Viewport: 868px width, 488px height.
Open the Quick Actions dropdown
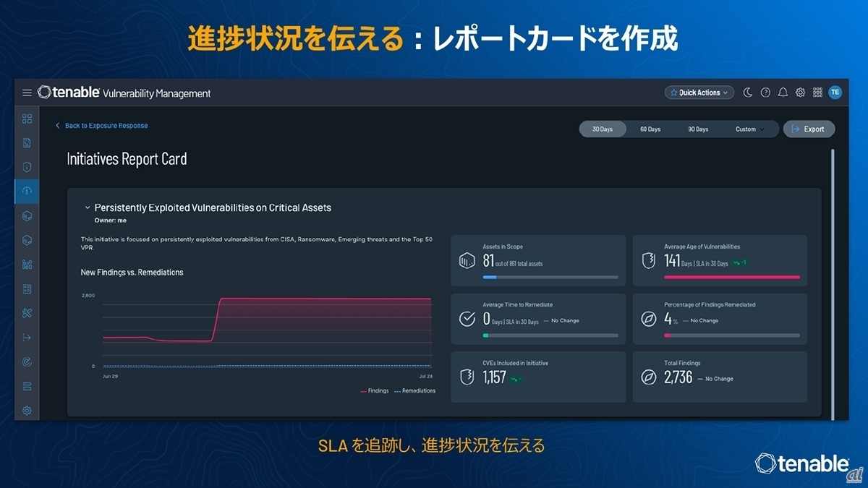(699, 93)
